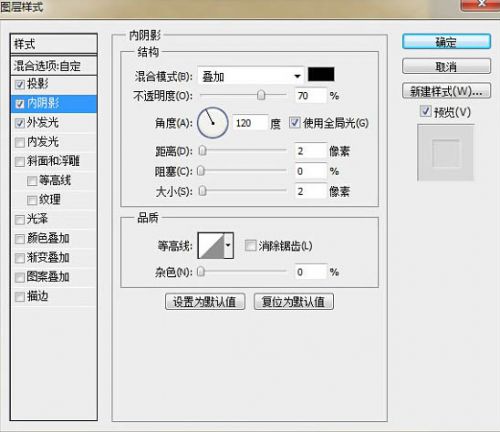Click the 取消 cancel button

[x=446, y=67]
